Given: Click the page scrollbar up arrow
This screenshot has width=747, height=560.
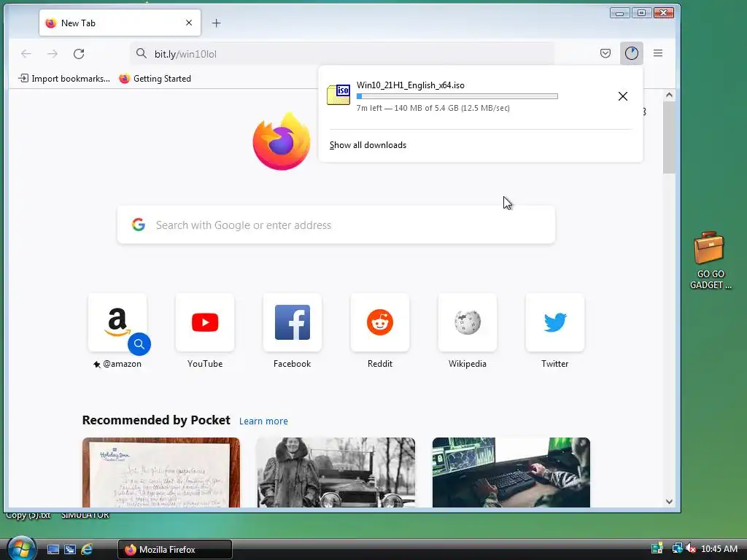Looking at the screenshot, I should click(669, 95).
